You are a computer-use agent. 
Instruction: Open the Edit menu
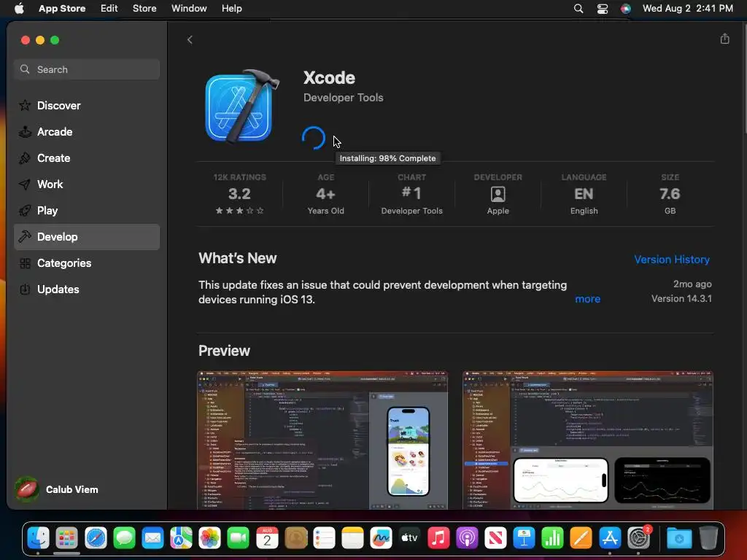point(109,8)
